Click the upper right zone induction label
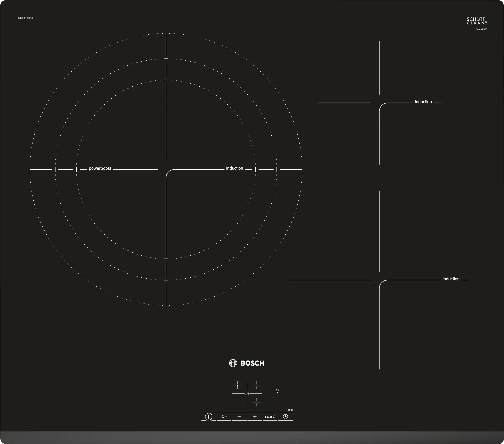Screen dimensions: 504x444 pyautogui.click(x=423, y=102)
